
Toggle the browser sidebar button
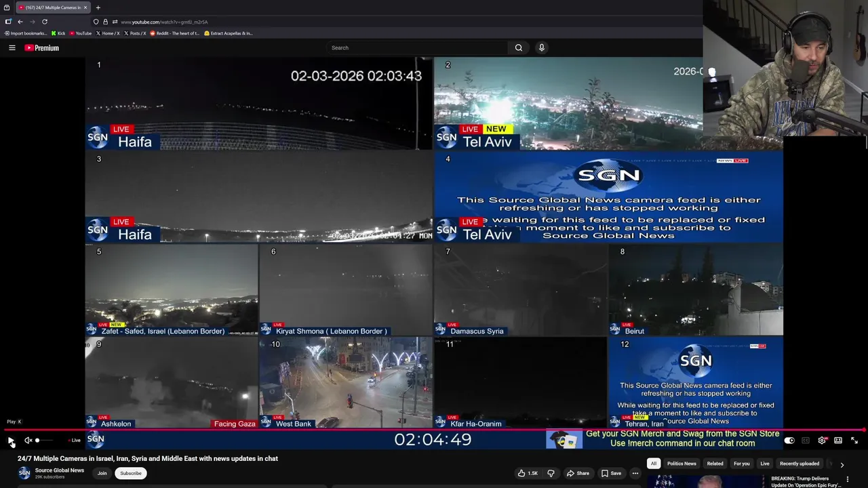(x=8, y=22)
